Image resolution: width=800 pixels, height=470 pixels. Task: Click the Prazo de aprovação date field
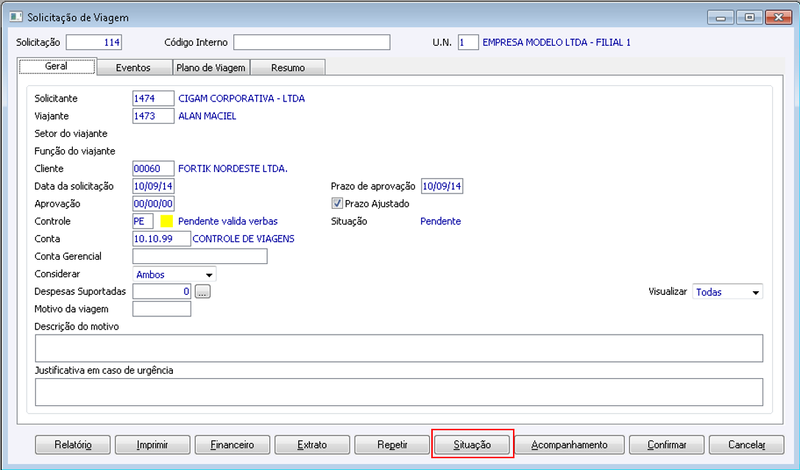[442, 186]
